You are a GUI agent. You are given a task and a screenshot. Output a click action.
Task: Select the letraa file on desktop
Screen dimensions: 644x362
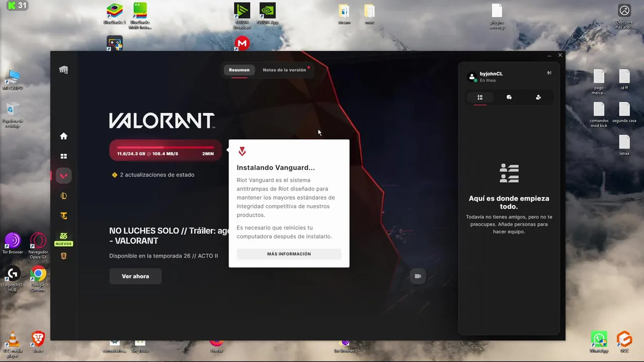(x=624, y=145)
